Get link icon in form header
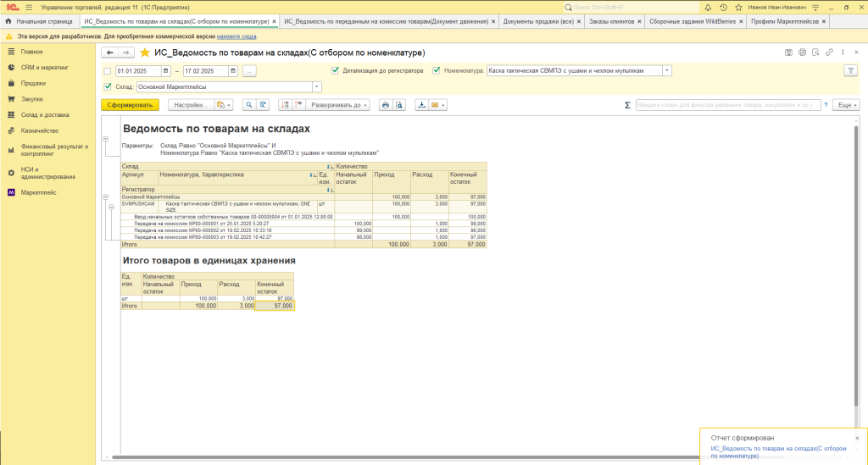The width and height of the screenshot is (868, 465). point(829,53)
